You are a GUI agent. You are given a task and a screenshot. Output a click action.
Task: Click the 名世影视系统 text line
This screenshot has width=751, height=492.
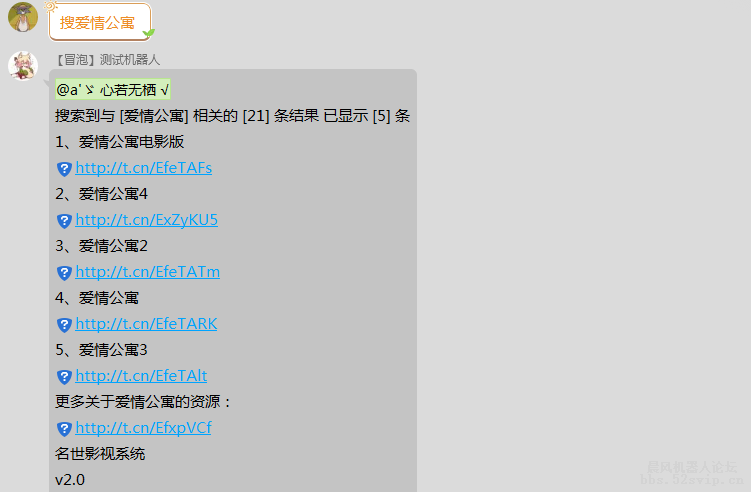pos(100,454)
